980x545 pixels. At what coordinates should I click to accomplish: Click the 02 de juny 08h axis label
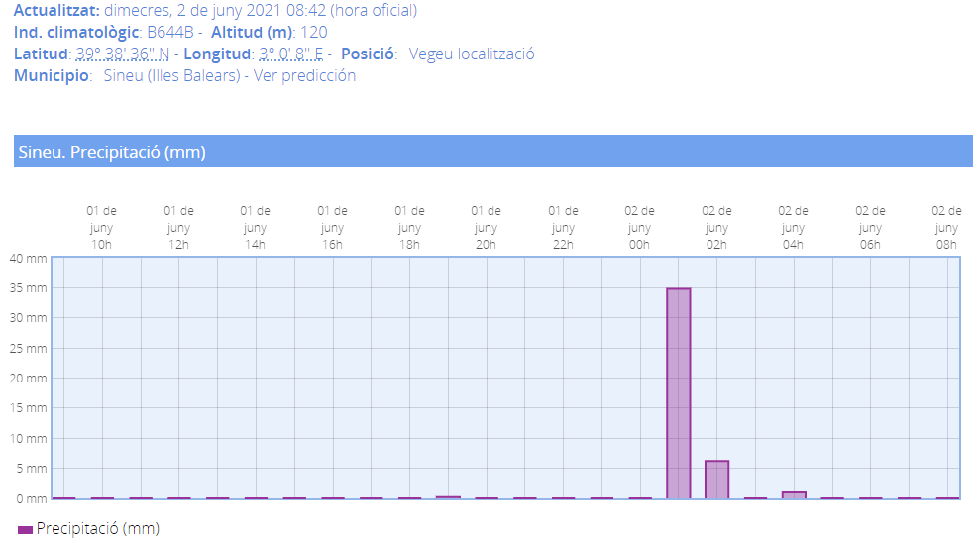946,228
